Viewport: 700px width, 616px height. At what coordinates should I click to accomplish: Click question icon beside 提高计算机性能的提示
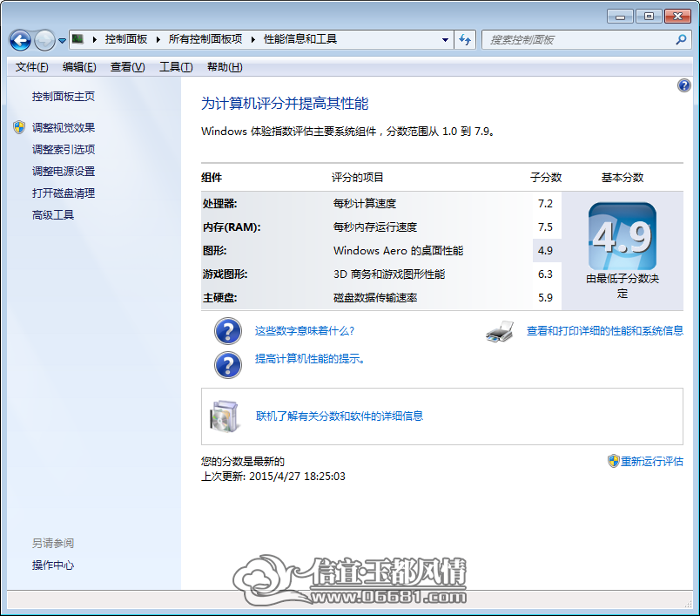pyautogui.click(x=228, y=365)
